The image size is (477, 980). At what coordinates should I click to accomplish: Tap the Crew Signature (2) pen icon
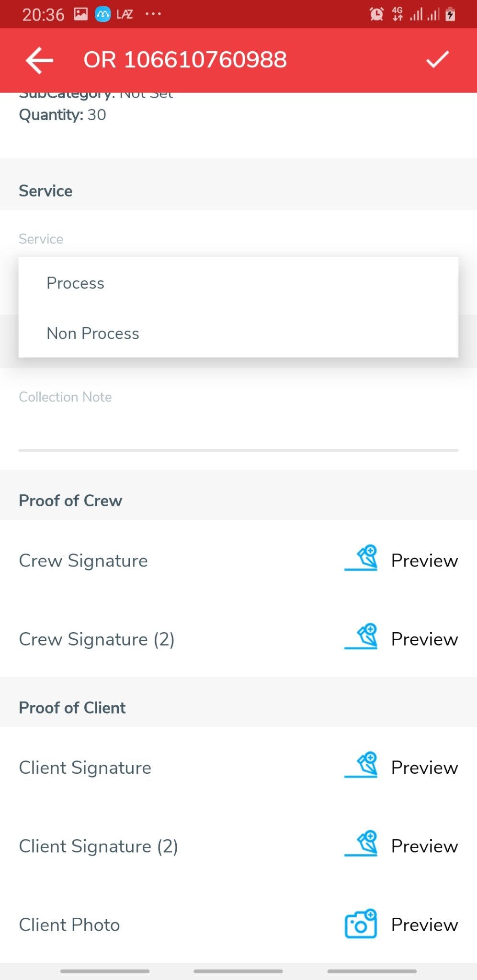(361, 637)
